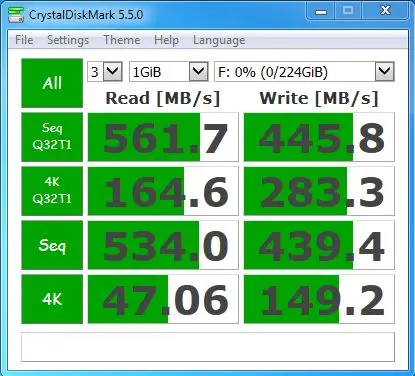
Task: Click the empty comment field at bottom
Action: click(208, 347)
